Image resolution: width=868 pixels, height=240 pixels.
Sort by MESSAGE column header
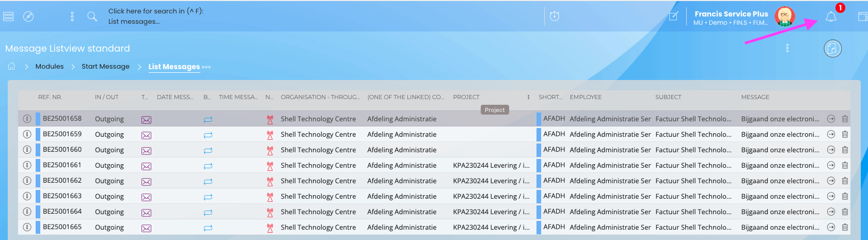(x=755, y=97)
